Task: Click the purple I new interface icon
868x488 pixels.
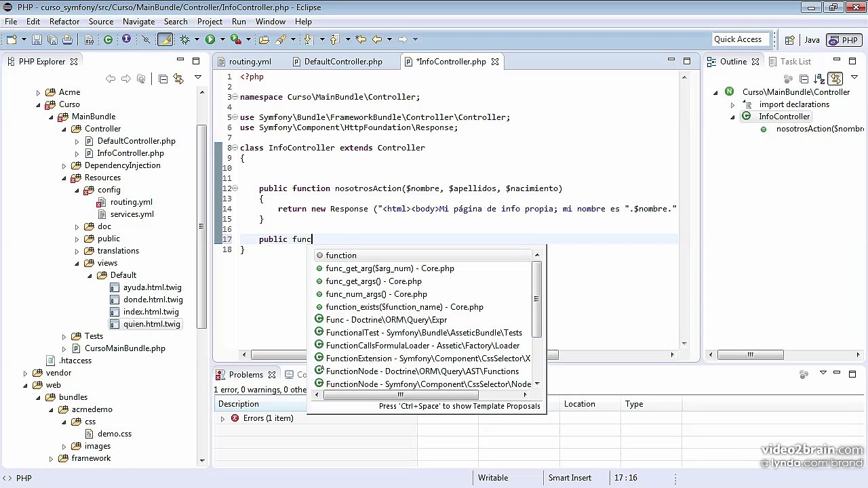Action: pos(126,40)
